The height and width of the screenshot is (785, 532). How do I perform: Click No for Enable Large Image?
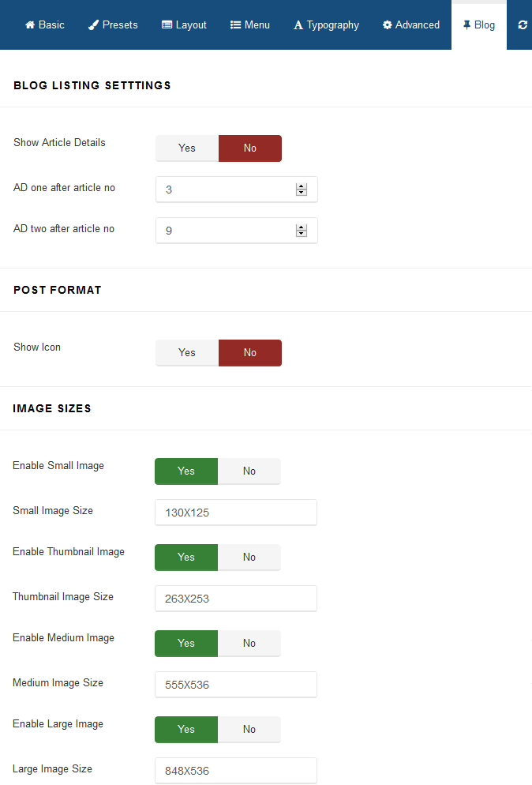point(249,729)
